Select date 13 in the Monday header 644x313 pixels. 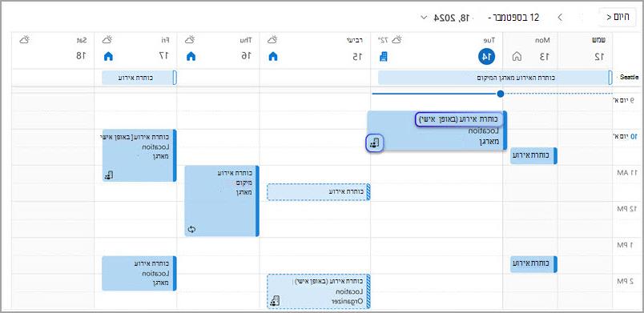point(544,57)
